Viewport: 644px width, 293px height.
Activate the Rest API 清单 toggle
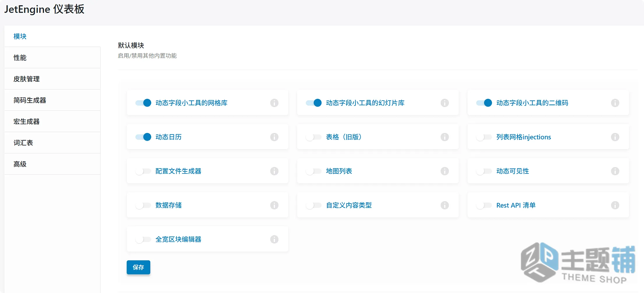[x=484, y=205]
